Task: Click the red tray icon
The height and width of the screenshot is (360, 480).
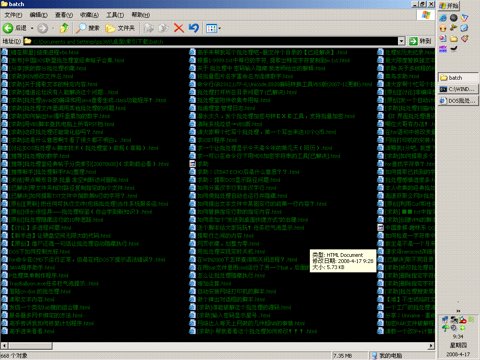Action: point(463,320)
